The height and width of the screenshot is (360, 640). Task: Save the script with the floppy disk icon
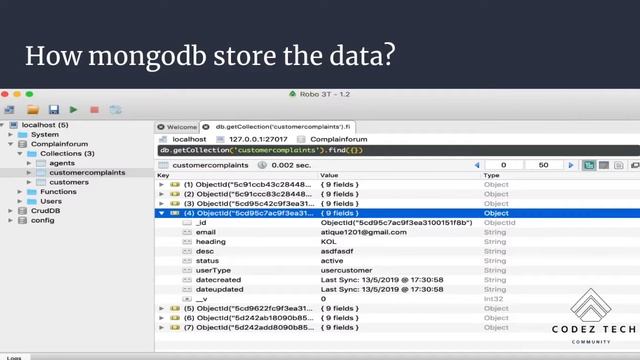(x=53, y=109)
